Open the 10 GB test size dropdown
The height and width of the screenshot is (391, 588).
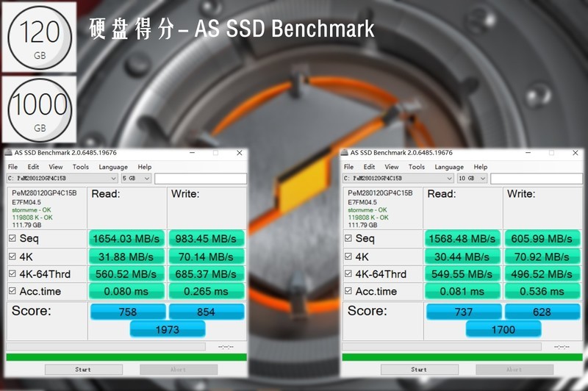(x=473, y=179)
